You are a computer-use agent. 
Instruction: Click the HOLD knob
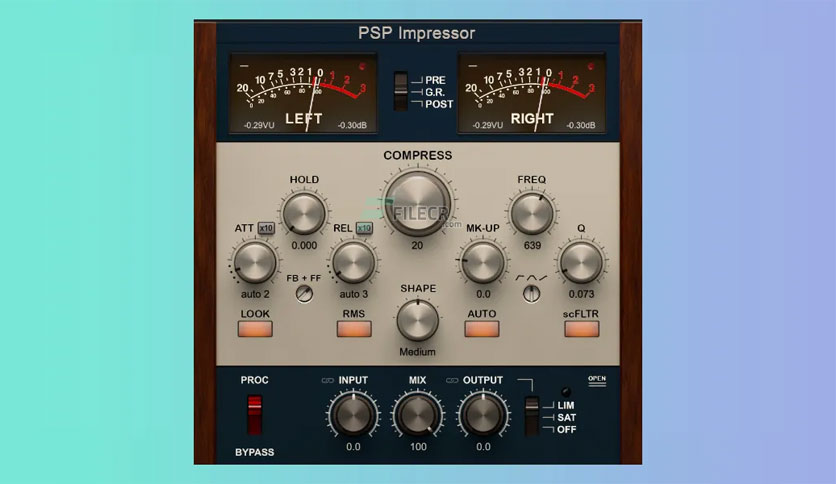point(304,214)
